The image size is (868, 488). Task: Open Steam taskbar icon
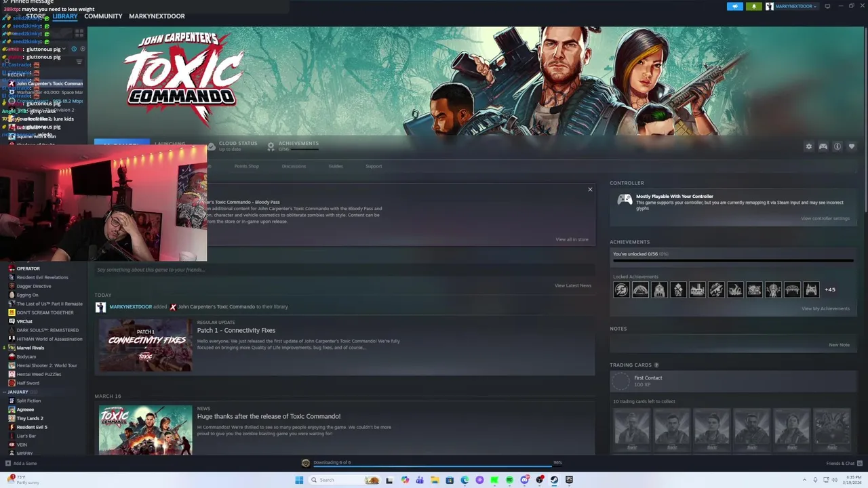[554, 480]
